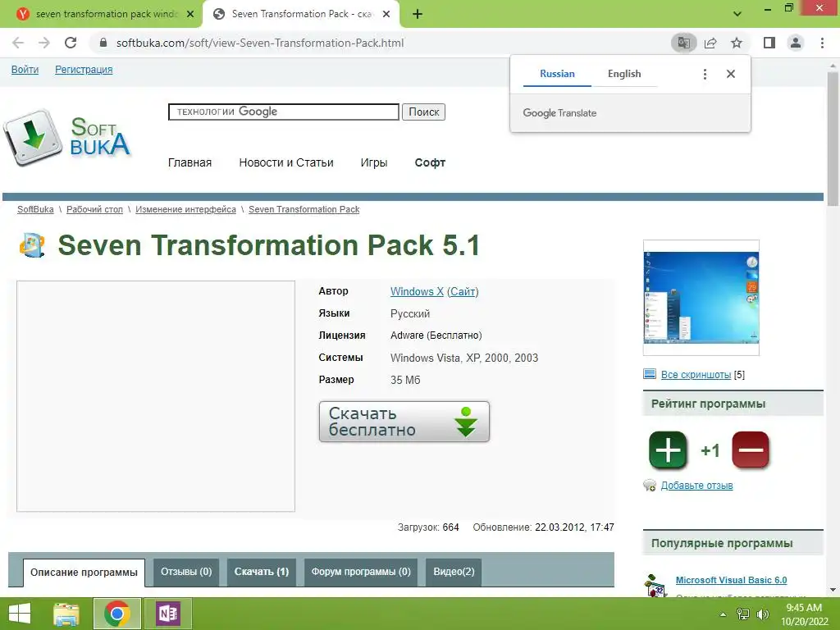Viewport: 840px width, 630px height.
Task: Click the Поиск search button
Action: coord(423,112)
